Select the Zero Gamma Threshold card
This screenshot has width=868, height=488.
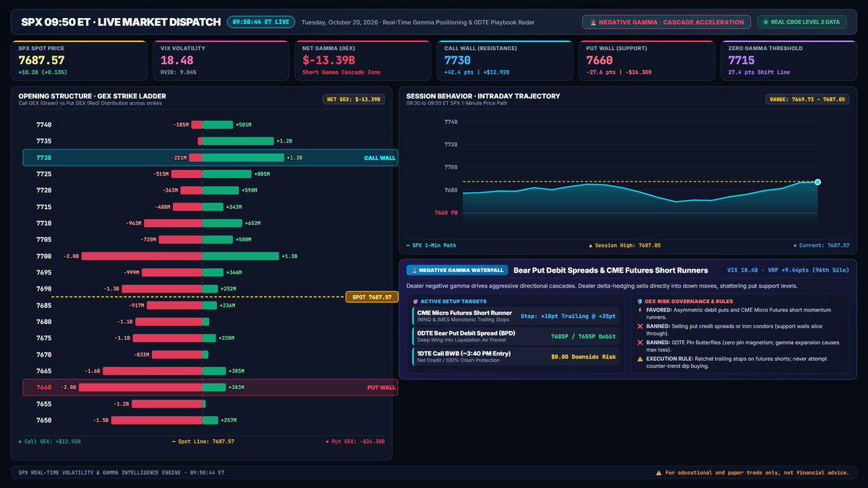pyautogui.click(x=788, y=60)
